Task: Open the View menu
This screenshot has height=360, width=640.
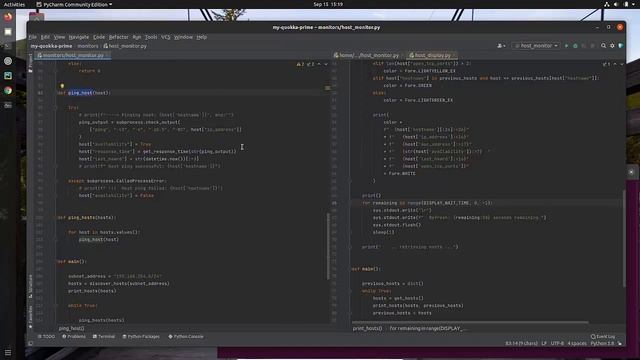Action: [x=59, y=37]
